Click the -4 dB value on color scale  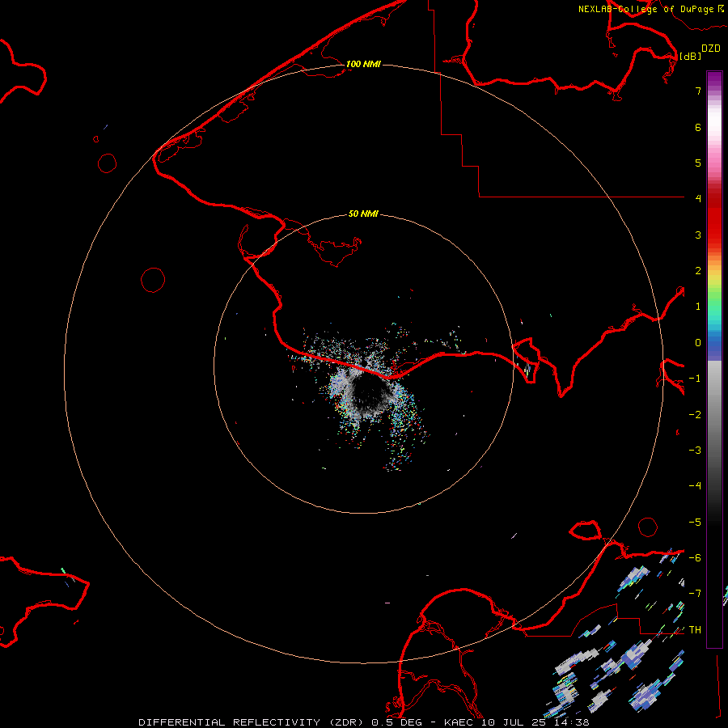(x=695, y=485)
